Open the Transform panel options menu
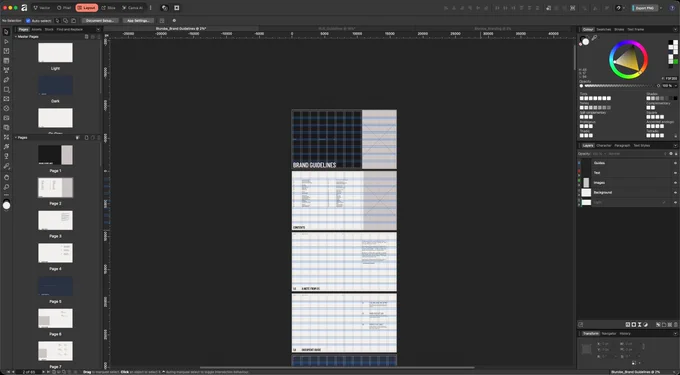This screenshot has height=375, width=680. [x=676, y=334]
